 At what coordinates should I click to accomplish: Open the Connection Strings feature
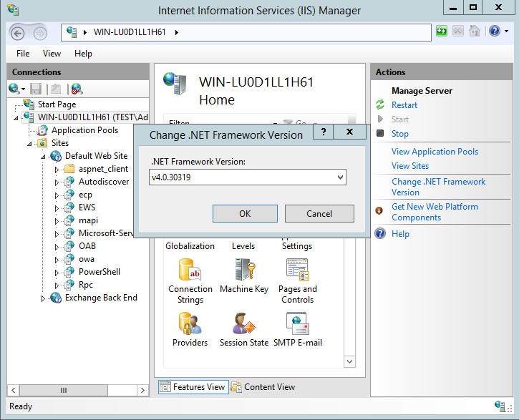(x=190, y=281)
